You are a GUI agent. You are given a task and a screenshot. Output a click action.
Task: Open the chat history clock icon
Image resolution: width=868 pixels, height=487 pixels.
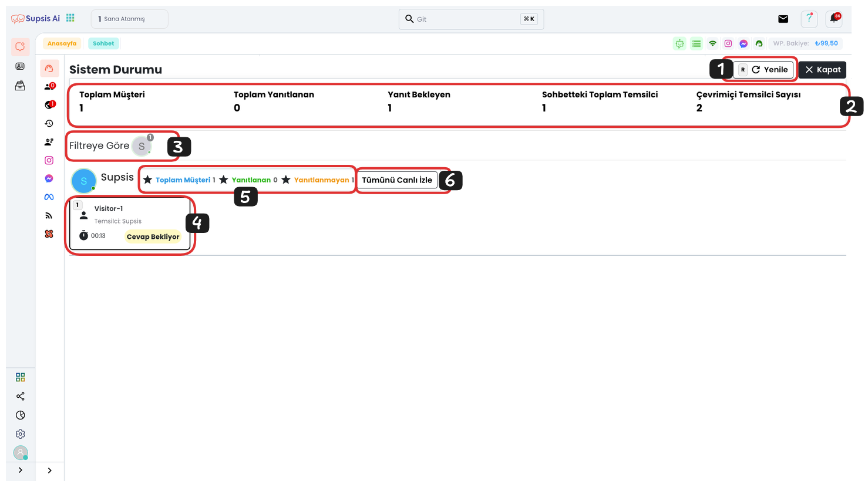[x=49, y=123]
